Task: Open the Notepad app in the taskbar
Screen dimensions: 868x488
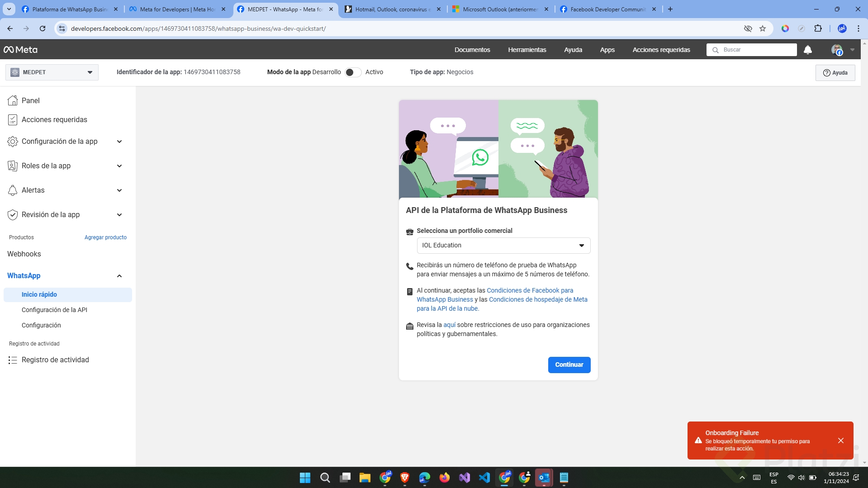Action: tap(564, 478)
